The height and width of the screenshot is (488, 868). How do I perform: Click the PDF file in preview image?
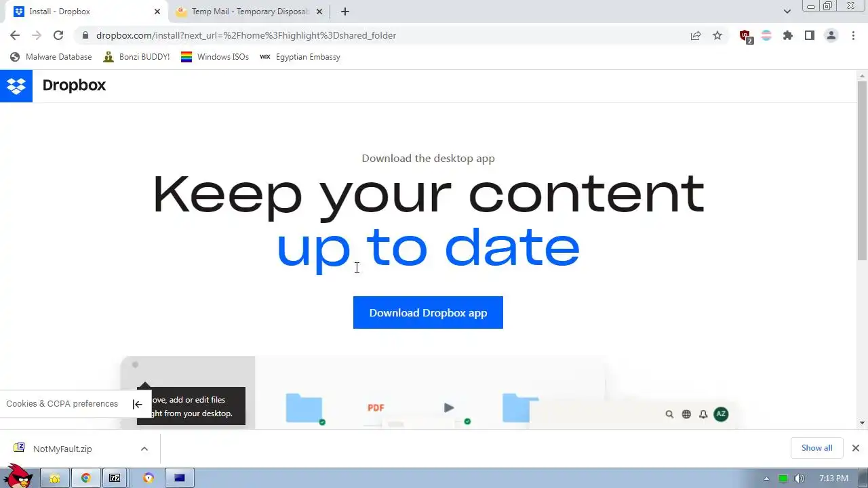(376, 407)
